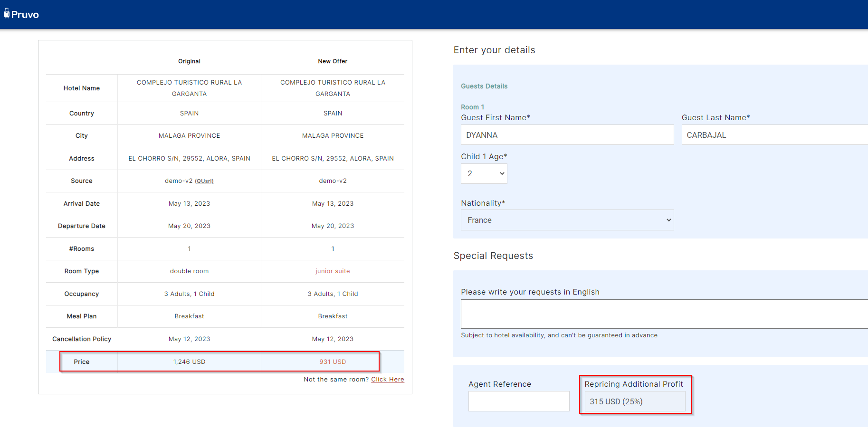Open the Click Here link for room mismatch
Image resolution: width=868 pixels, height=429 pixels.
pos(388,379)
